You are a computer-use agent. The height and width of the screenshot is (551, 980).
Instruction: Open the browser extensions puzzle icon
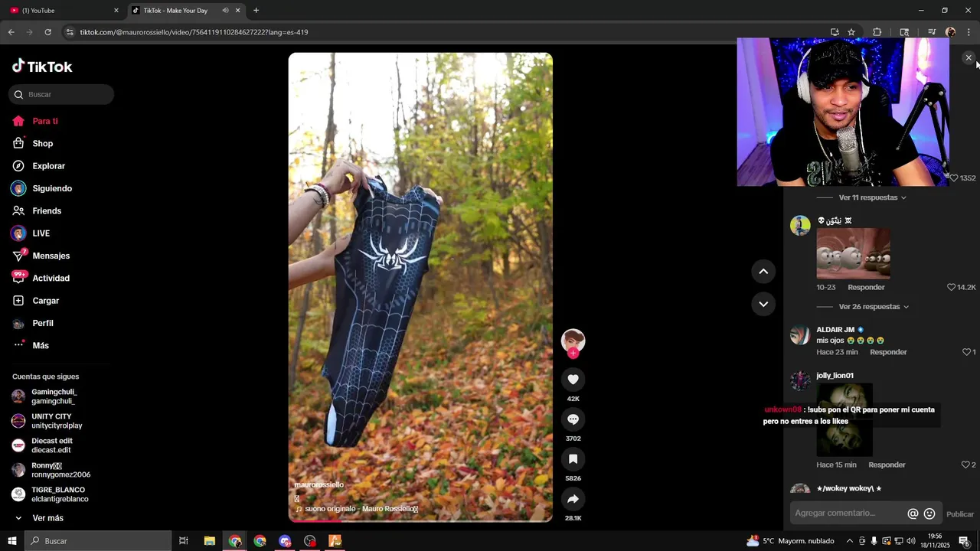coord(877,32)
